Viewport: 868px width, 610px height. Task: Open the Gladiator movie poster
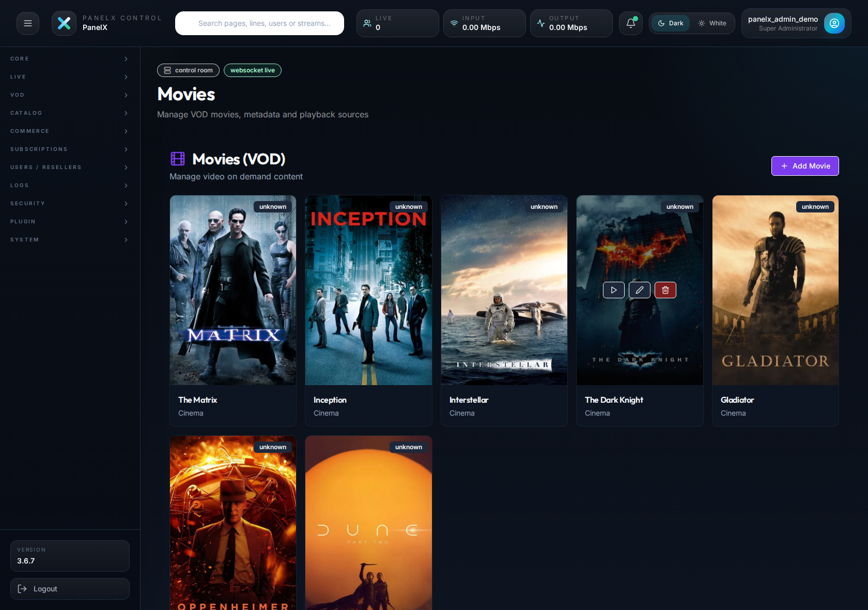coord(775,290)
